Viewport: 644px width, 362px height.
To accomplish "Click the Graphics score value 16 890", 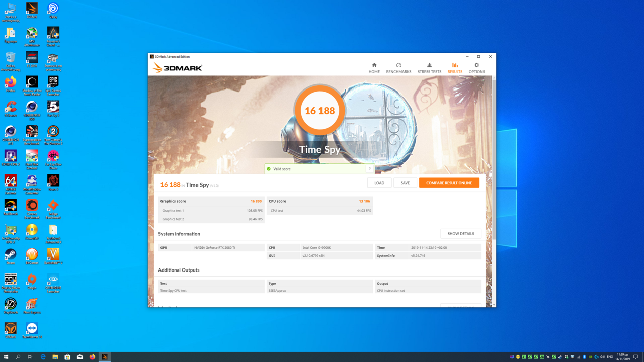I will tap(256, 201).
